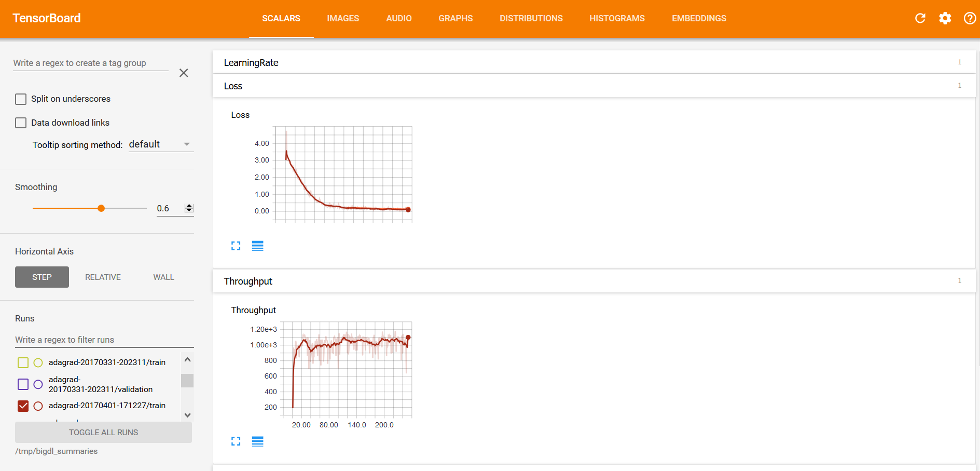The height and width of the screenshot is (471, 980).
Task: Toggle Throughput chart y-axis log scale icon
Action: pyautogui.click(x=257, y=441)
